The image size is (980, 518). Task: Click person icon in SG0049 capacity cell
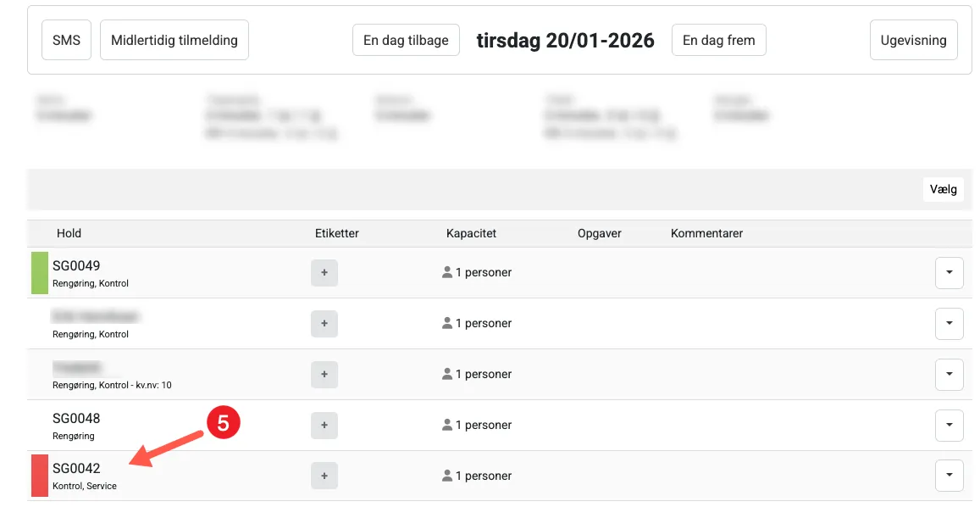click(446, 272)
